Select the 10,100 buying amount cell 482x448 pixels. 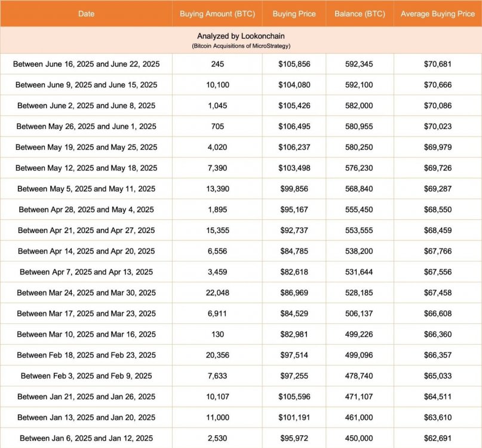coord(217,85)
